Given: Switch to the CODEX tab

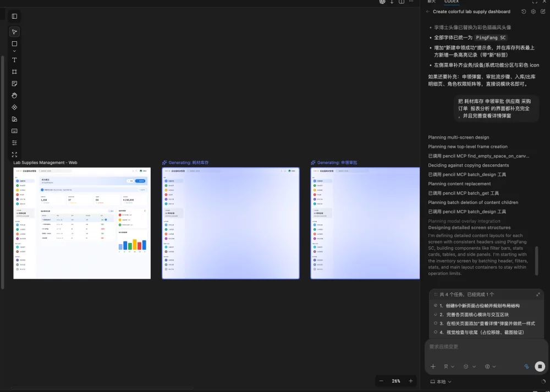Looking at the screenshot, I should pyautogui.click(x=452, y=2).
